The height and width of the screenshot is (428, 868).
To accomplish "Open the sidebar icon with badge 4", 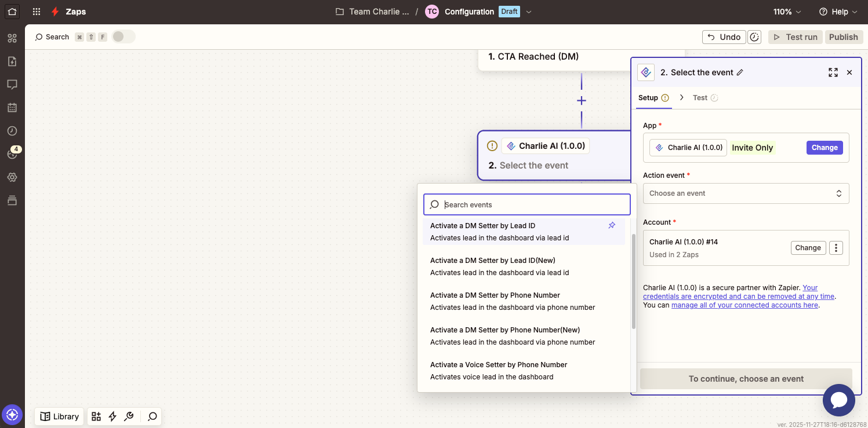I will 12,153.
